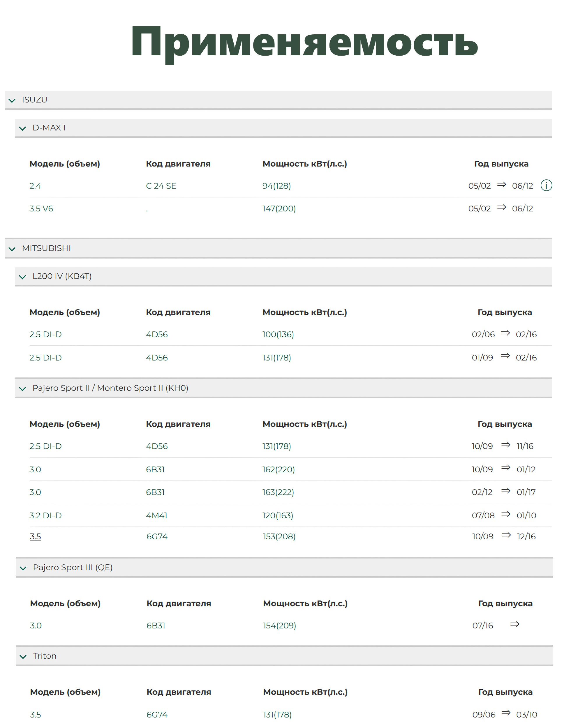Click Triton engine code 6G74

click(x=157, y=715)
